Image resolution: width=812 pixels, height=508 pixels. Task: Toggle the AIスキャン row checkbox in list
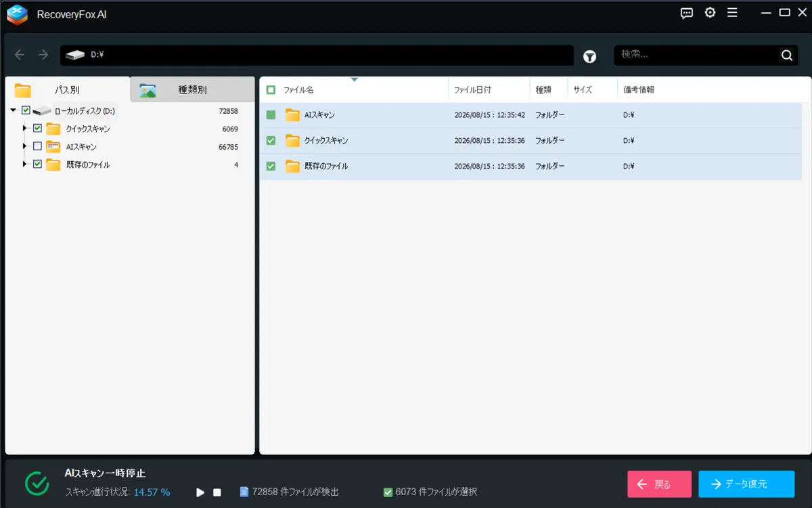tap(271, 115)
